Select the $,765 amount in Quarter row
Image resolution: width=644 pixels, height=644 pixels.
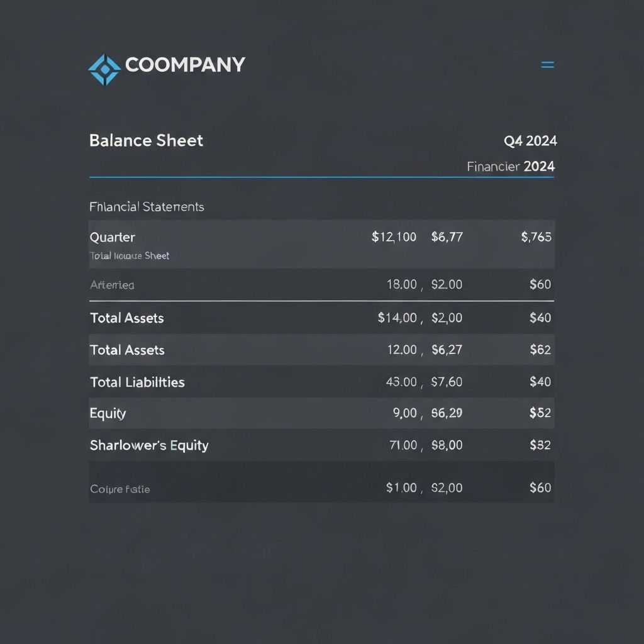(536, 237)
